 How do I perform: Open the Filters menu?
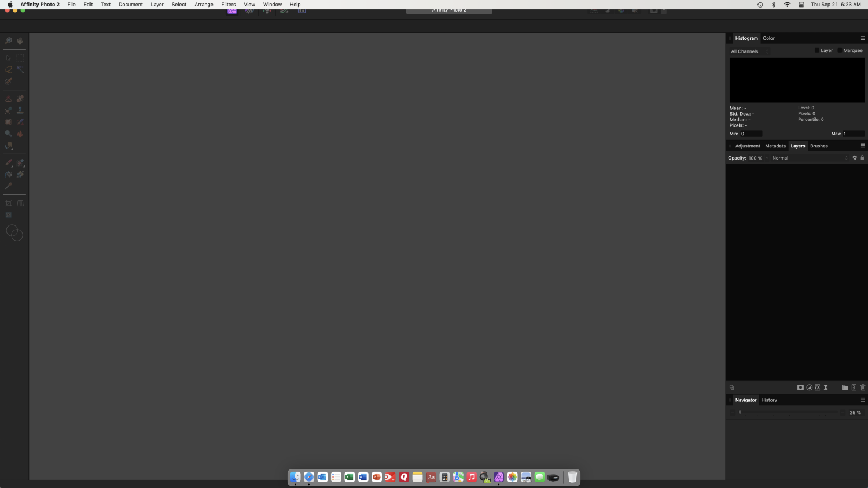click(x=228, y=4)
